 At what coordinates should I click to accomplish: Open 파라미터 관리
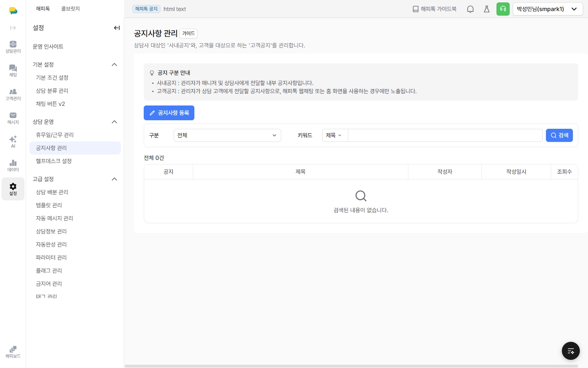click(x=75, y=258)
